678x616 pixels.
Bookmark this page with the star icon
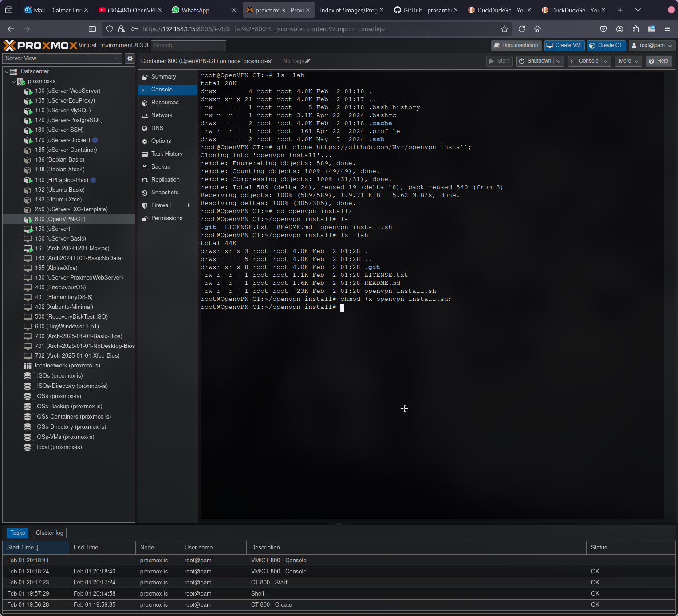tap(505, 29)
